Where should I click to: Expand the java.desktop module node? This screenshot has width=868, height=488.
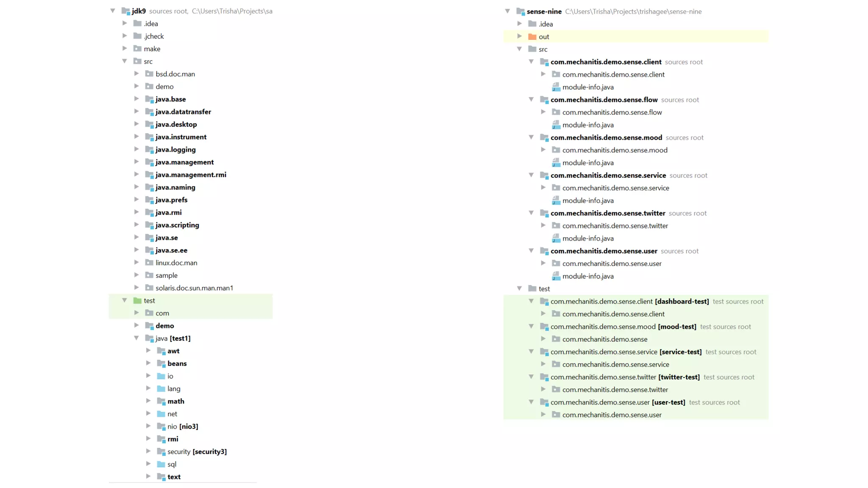136,124
